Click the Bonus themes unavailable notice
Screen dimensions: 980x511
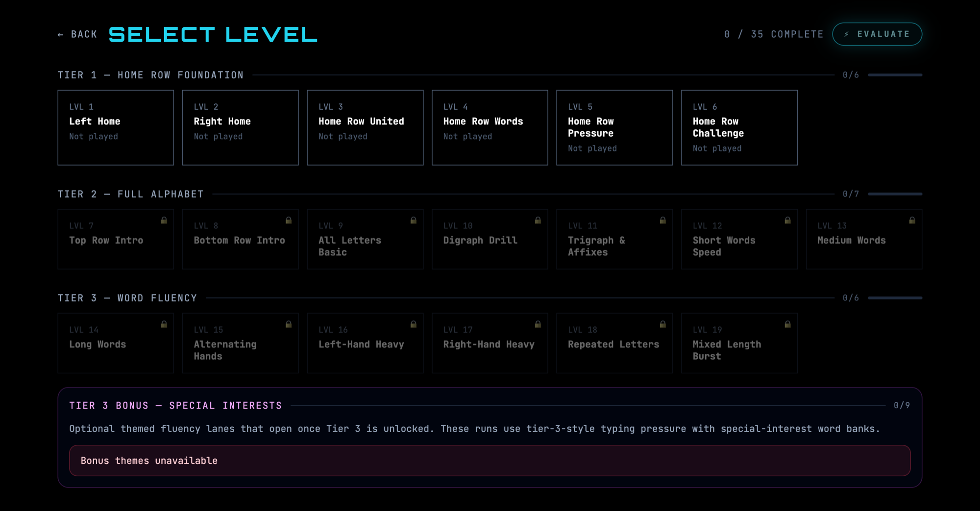coord(490,461)
